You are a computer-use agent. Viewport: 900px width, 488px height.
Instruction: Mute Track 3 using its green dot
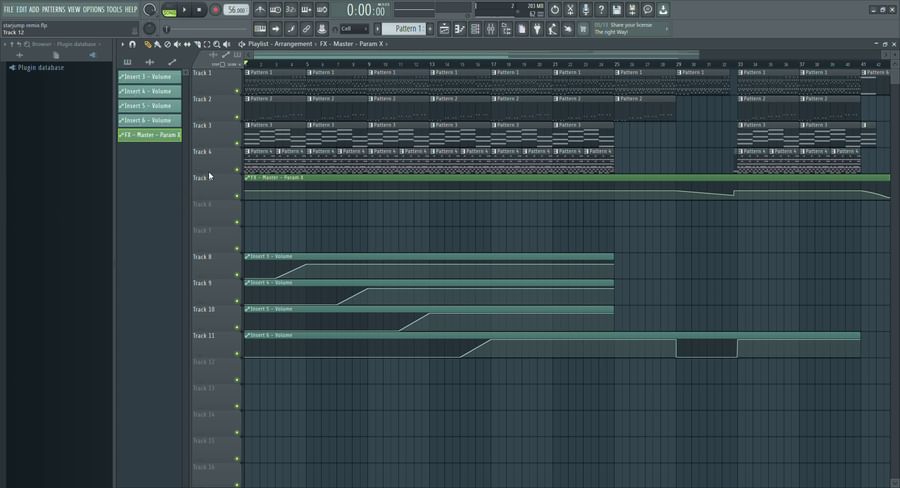236,144
